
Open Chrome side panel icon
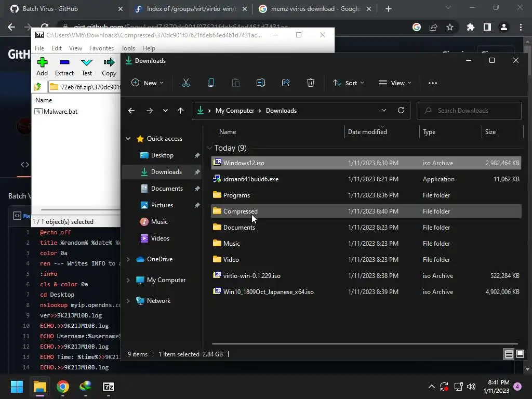487,27
